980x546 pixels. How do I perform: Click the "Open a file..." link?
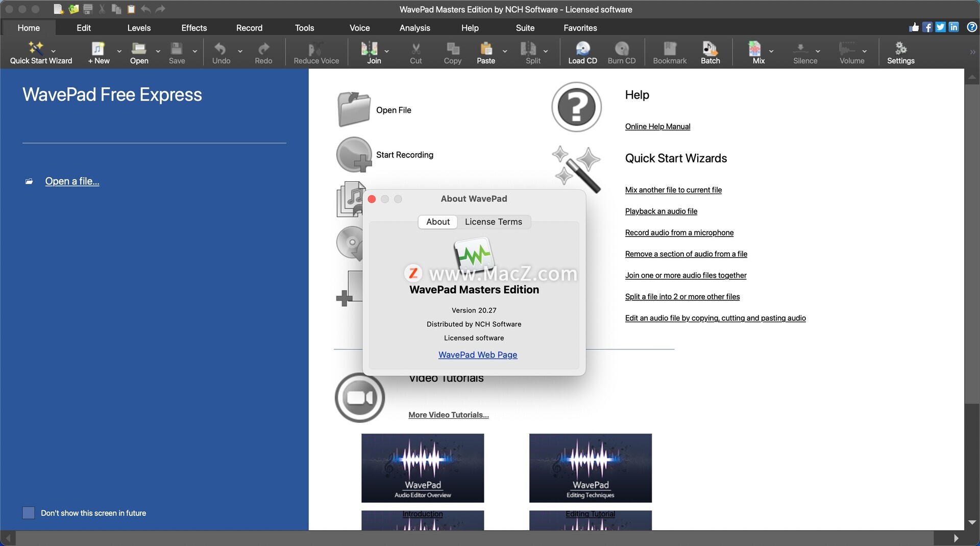(72, 181)
